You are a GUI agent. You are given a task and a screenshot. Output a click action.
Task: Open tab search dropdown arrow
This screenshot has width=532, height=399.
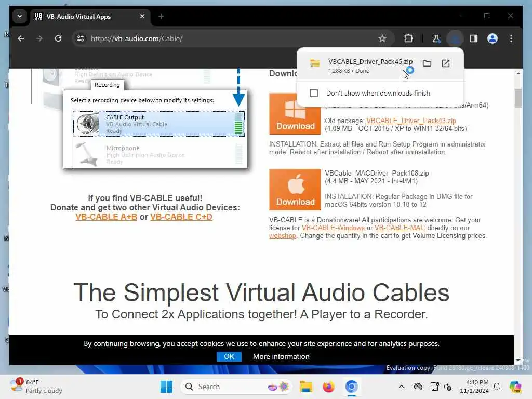pyautogui.click(x=20, y=16)
